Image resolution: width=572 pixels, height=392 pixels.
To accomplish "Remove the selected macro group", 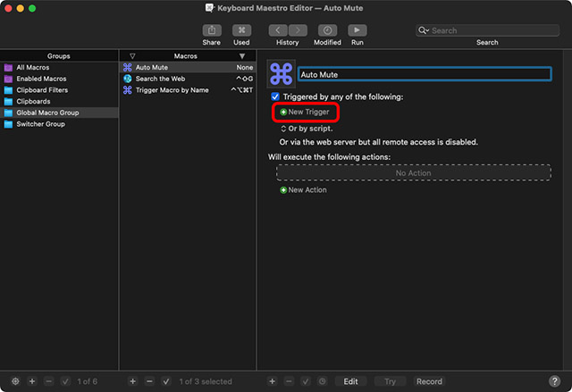I will (48, 381).
